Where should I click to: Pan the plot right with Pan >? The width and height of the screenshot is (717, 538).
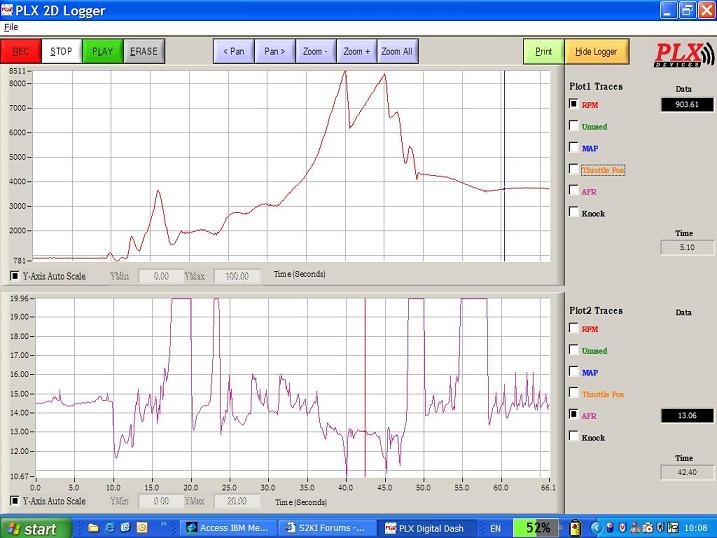pyautogui.click(x=274, y=51)
